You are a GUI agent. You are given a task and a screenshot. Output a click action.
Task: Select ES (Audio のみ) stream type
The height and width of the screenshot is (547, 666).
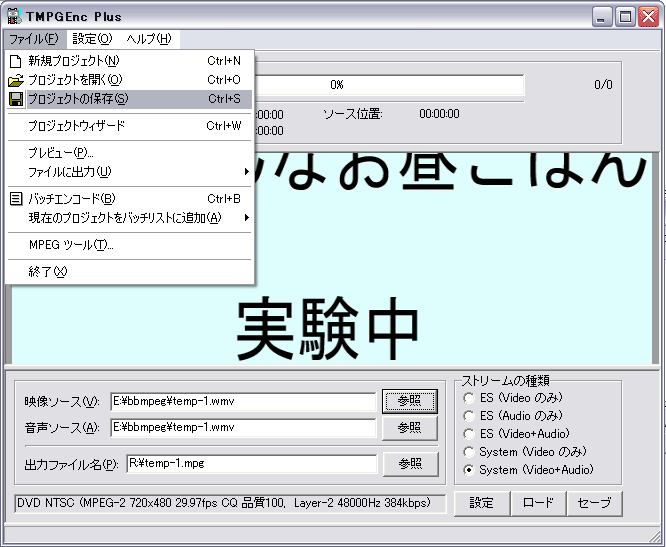[469, 416]
